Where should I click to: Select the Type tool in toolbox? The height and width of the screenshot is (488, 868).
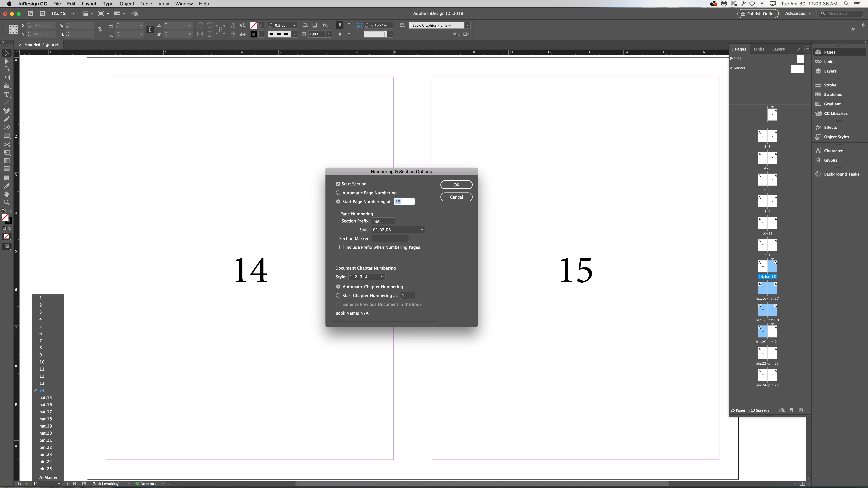(x=6, y=95)
